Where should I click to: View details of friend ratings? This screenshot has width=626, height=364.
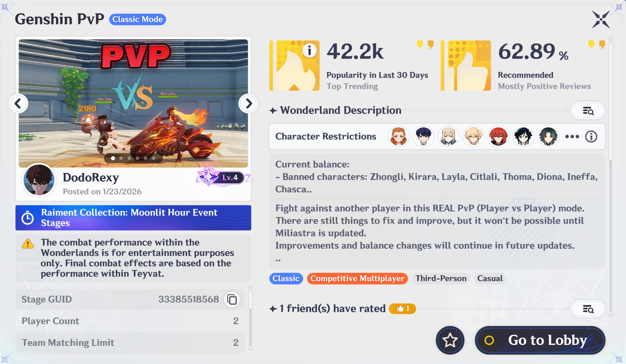(x=588, y=309)
